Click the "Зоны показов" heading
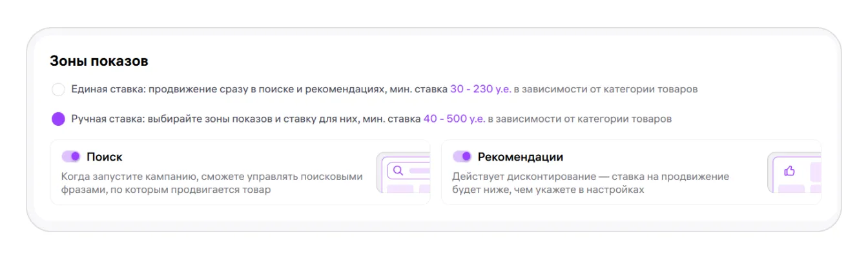Image resolution: width=868 pixels, height=258 pixels. coord(99,62)
